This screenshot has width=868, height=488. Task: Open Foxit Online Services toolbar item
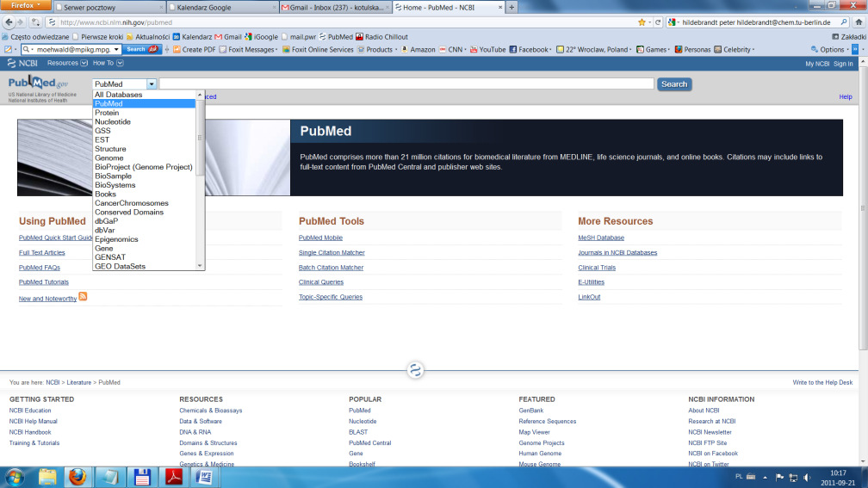(318, 49)
